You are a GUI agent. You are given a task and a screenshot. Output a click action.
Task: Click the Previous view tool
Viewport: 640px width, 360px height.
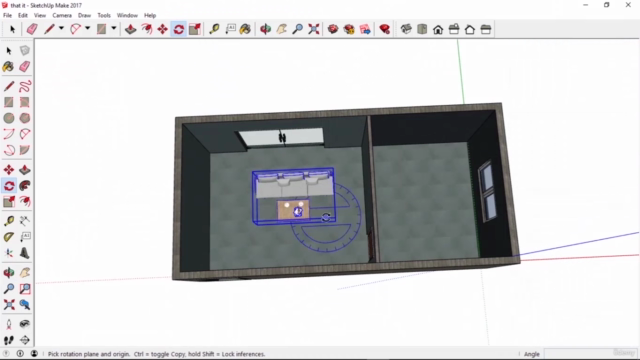(24, 304)
